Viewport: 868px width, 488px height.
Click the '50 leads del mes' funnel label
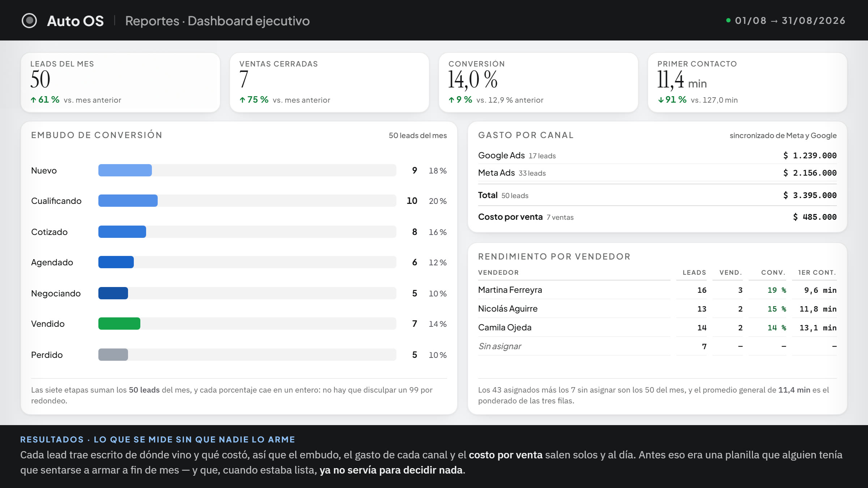tap(418, 136)
